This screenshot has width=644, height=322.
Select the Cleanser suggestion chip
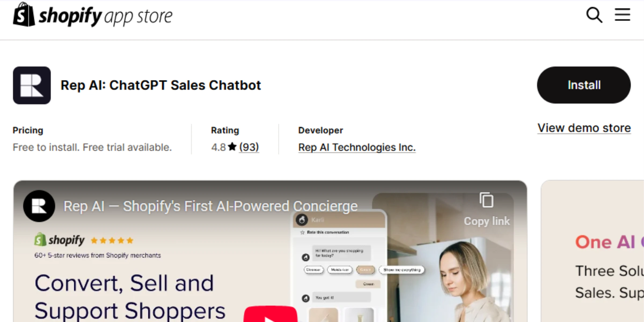(x=313, y=270)
